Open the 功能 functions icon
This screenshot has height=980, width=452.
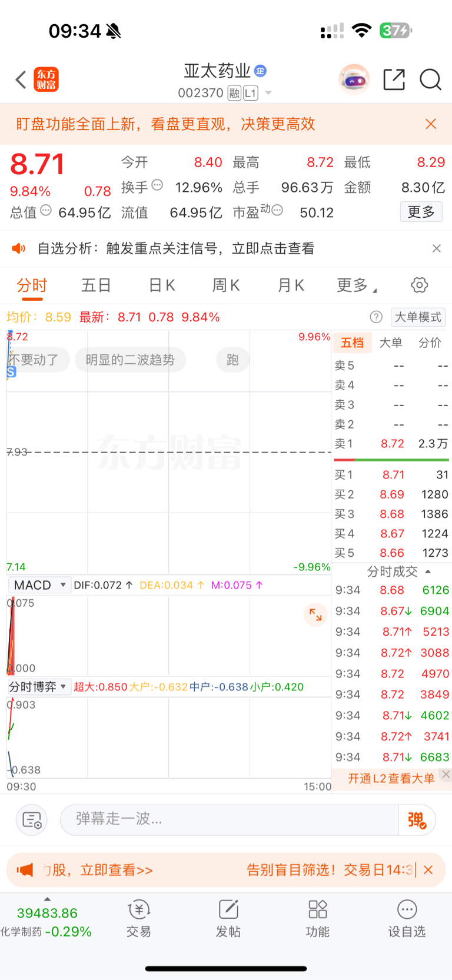318,919
